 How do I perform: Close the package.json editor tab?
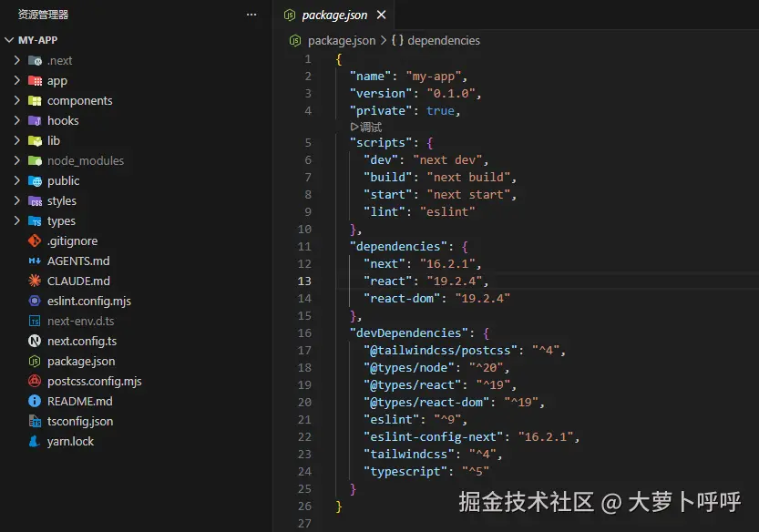tap(382, 15)
